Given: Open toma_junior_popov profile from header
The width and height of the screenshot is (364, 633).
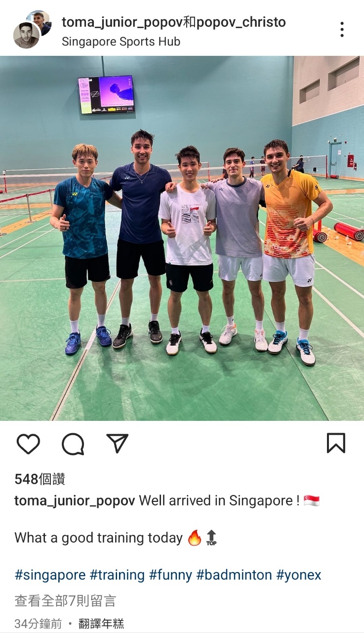Looking at the screenshot, I should click(122, 22).
